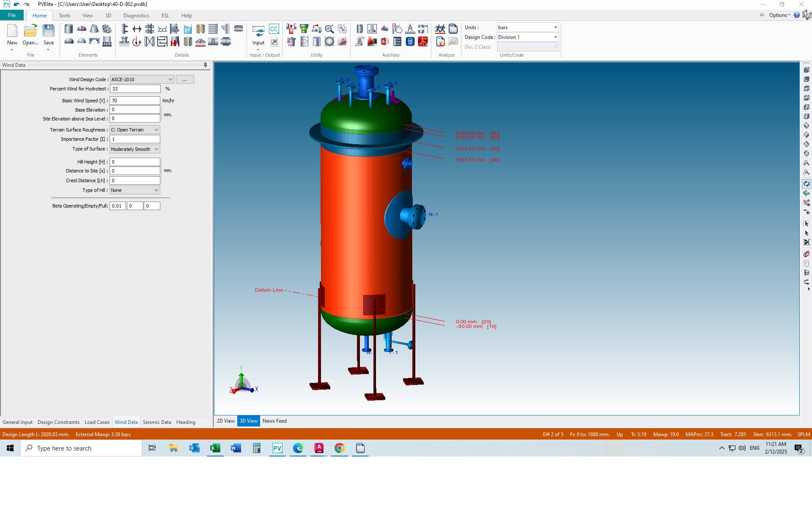Switch to the Load Cases tab
The image size is (812, 530).
pos(97,422)
